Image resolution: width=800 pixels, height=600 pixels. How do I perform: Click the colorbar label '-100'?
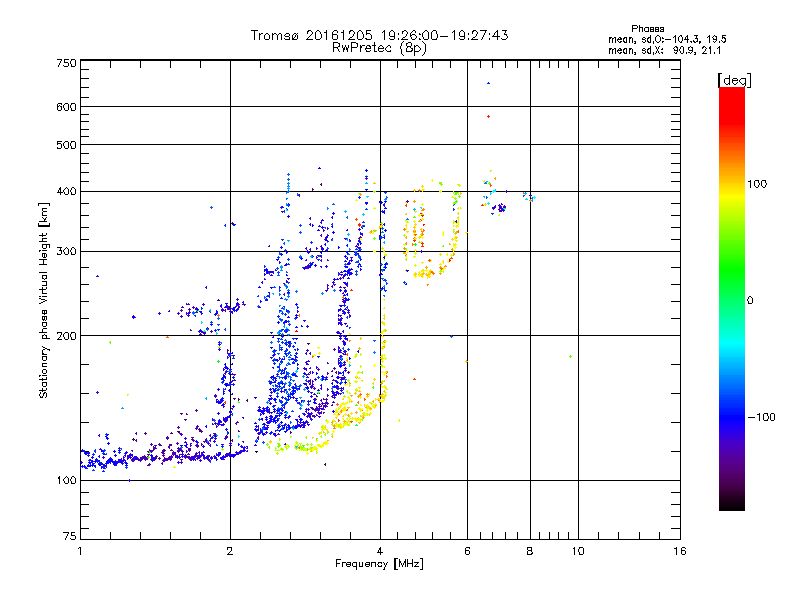761,417
